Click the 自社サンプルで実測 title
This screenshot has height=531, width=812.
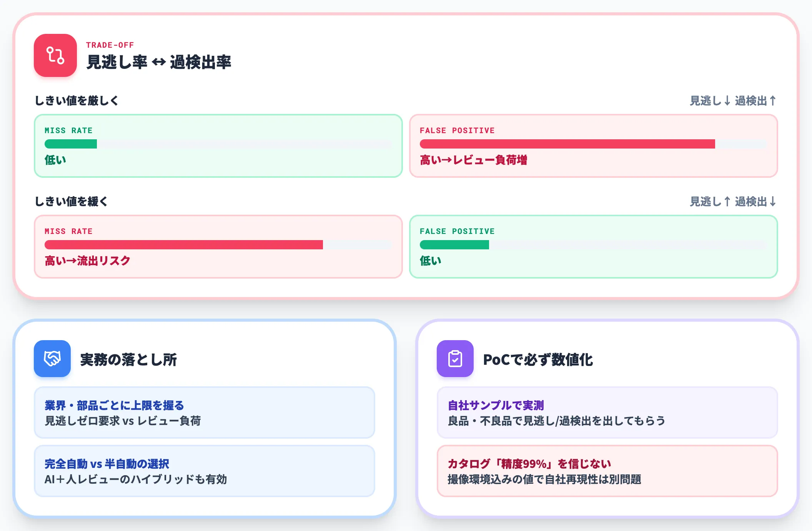pyautogui.click(x=496, y=405)
